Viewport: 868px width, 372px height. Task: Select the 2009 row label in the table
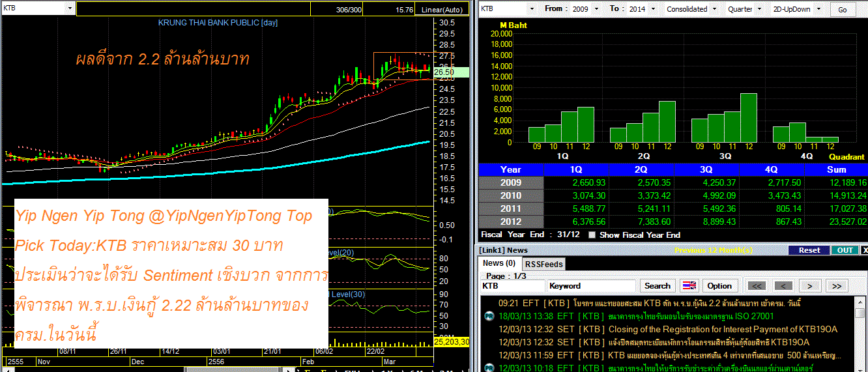click(x=510, y=182)
